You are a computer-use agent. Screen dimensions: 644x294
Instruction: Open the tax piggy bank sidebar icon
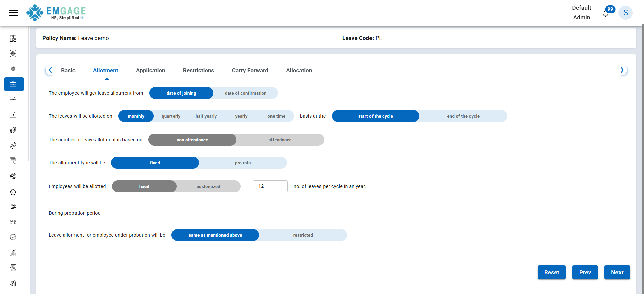tap(13, 192)
